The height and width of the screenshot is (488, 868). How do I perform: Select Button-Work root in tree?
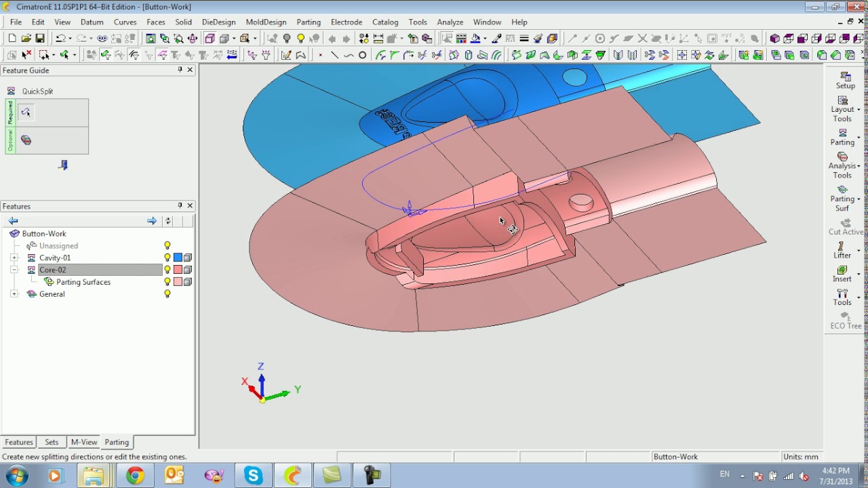44,233
